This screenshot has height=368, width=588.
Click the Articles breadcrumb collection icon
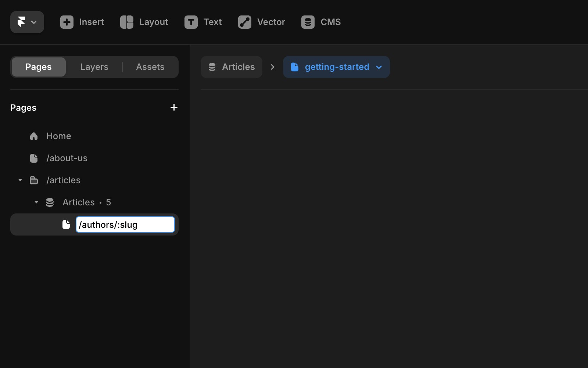pyautogui.click(x=212, y=67)
